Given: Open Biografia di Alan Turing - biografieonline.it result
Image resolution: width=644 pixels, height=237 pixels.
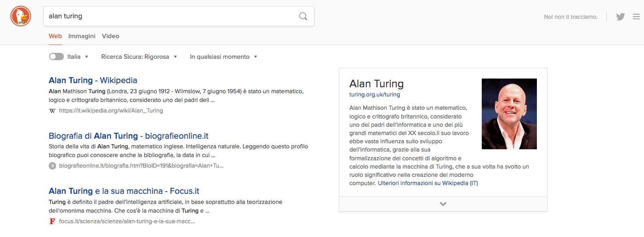Looking at the screenshot, I should click(x=129, y=135).
